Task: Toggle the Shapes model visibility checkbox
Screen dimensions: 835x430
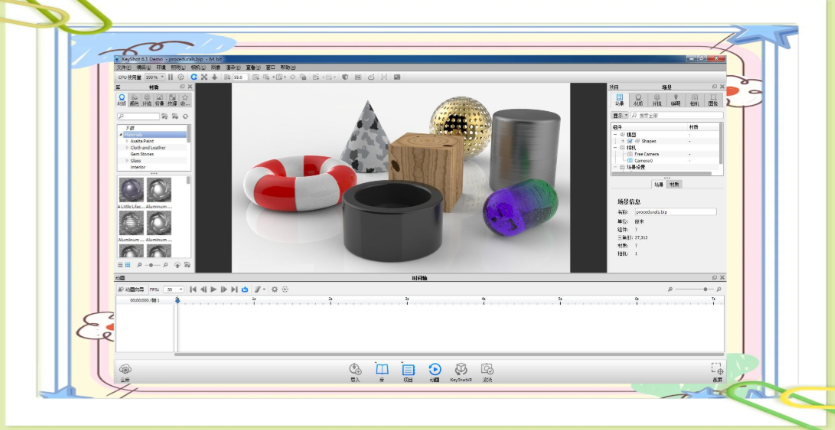Action: (629, 141)
